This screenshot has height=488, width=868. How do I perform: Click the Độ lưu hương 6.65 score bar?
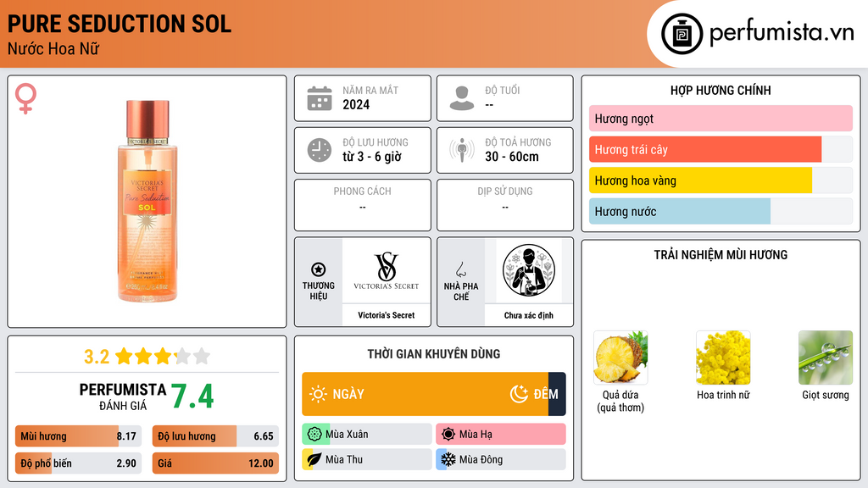[x=215, y=436]
